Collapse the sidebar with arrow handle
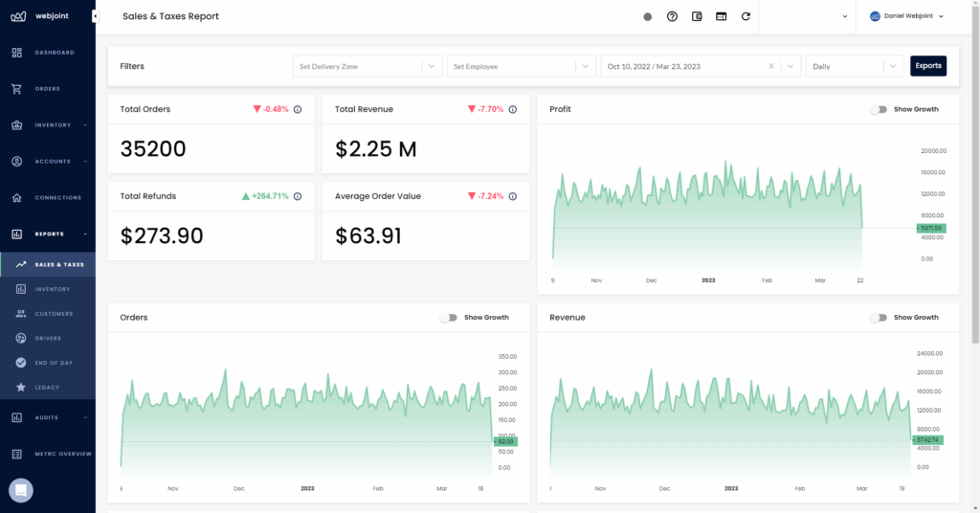 click(x=95, y=16)
